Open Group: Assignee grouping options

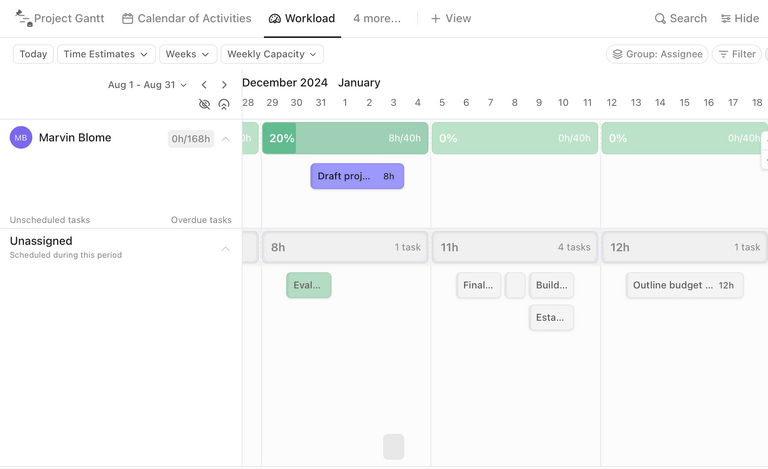[657, 54]
